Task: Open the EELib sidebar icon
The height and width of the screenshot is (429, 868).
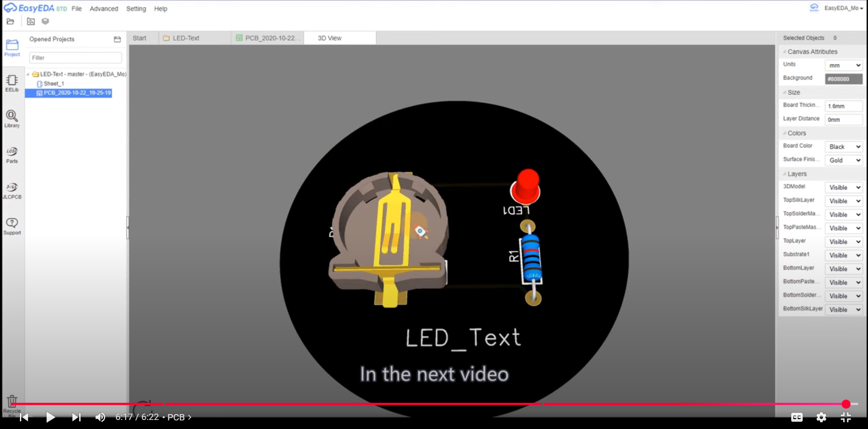Action: (x=12, y=83)
